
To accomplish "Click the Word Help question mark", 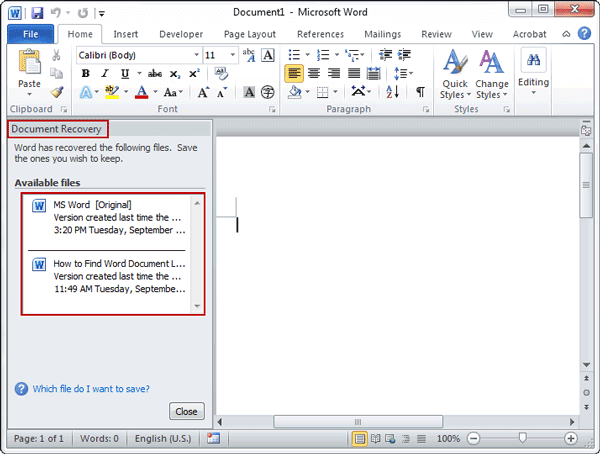I will pyautogui.click(x=584, y=34).
